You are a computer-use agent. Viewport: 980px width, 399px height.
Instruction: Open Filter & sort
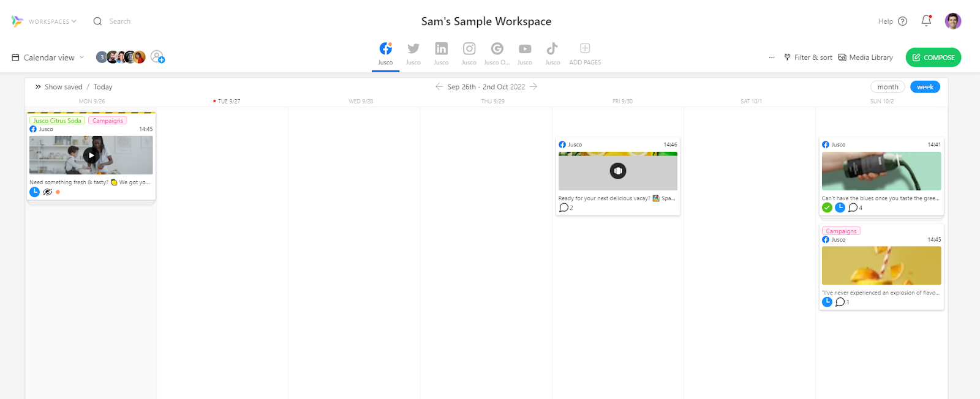[808, 58]
